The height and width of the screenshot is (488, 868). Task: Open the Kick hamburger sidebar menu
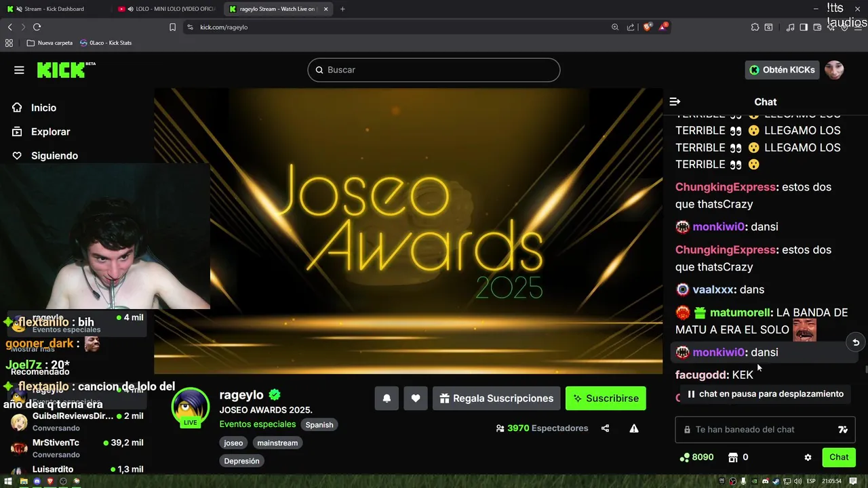point(19,70)
